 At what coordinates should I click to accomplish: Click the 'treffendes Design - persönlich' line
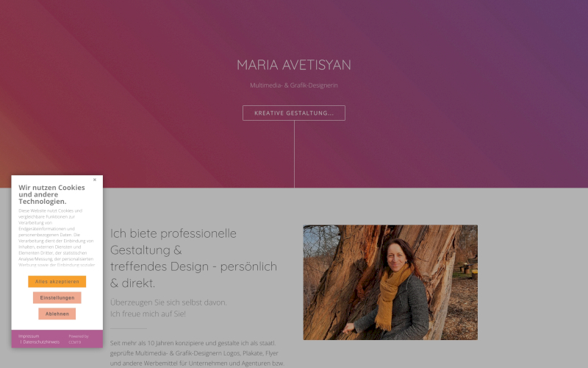pos(193,266)
